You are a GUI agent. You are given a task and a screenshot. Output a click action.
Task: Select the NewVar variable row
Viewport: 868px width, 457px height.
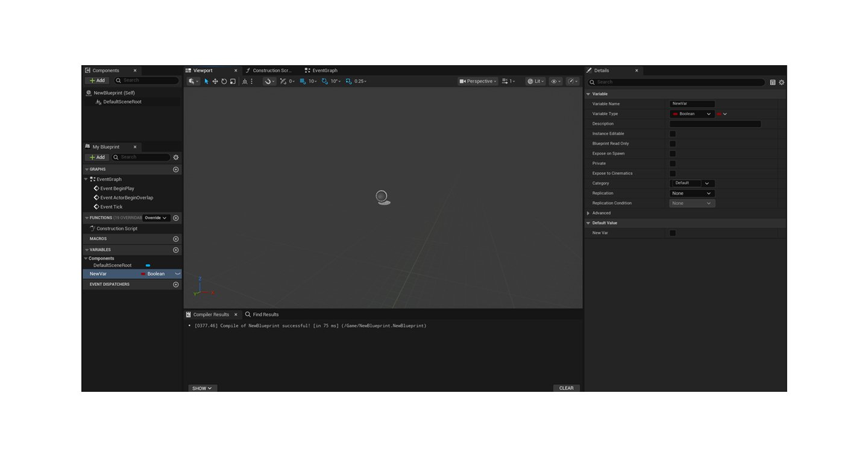pyautogui.click(x=131, y=274)
